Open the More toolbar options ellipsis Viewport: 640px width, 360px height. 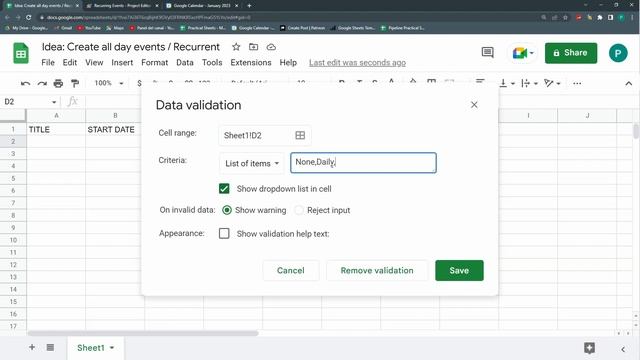point(577,83)
